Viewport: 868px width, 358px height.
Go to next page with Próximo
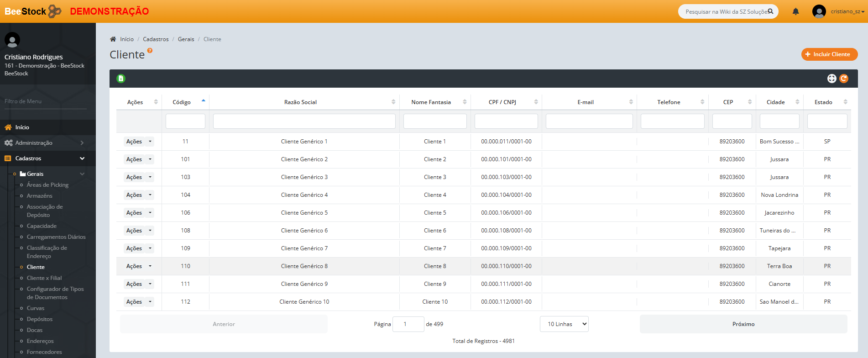743,324
